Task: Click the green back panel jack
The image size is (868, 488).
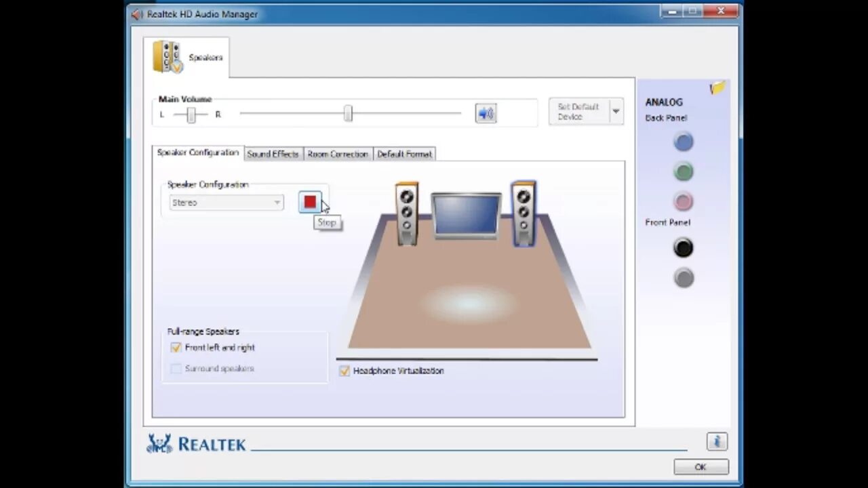Action: 684,171
